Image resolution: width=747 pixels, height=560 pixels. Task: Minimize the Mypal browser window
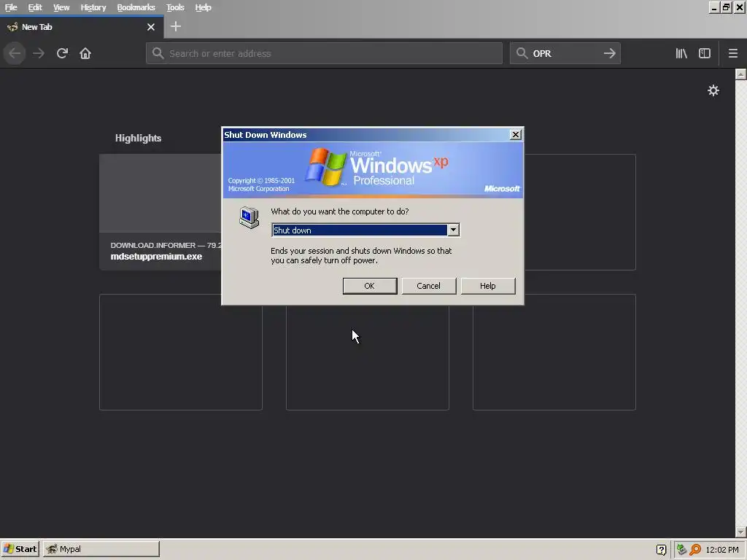pyautogui.click(x=713, y=7)
